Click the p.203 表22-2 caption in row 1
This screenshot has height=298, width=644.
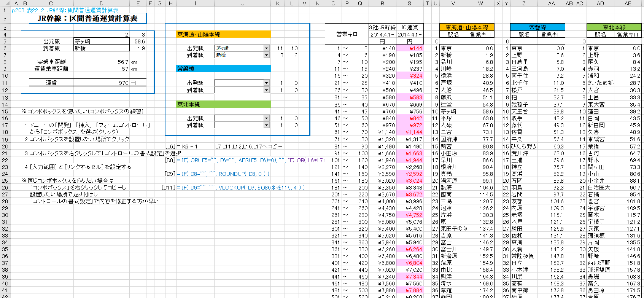point(65,10)
